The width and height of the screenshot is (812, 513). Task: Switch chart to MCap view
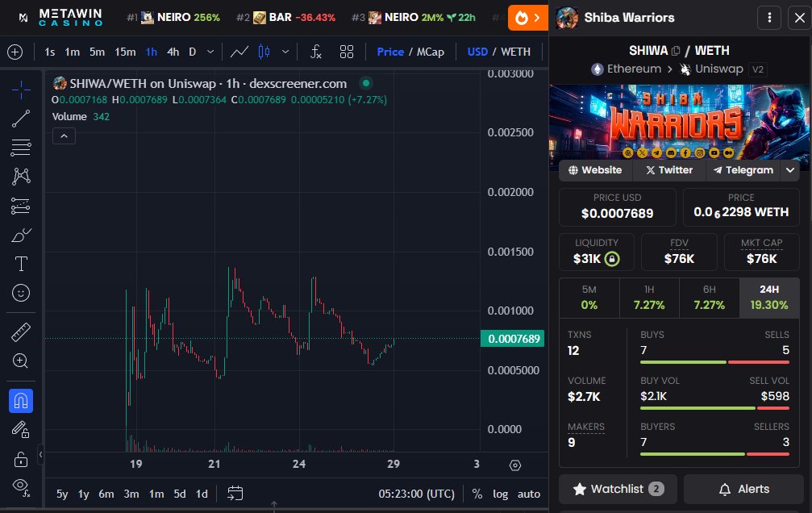click(431, 52)
